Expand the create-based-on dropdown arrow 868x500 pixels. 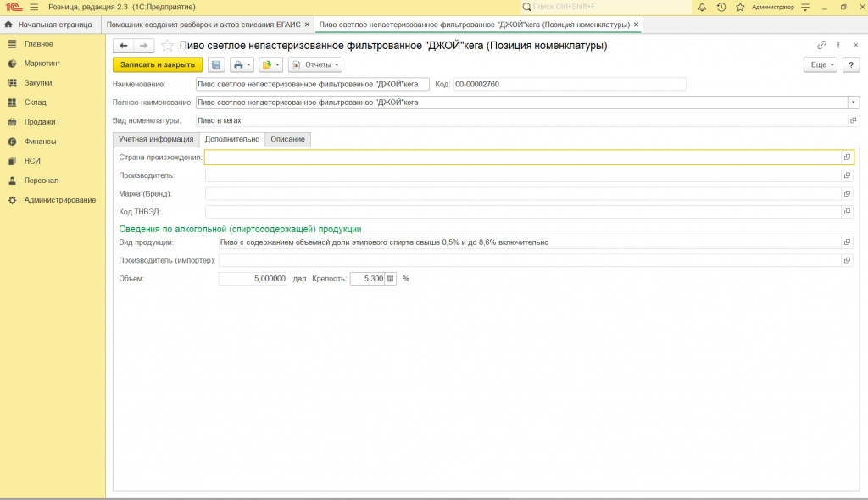[x=277, y=64]
